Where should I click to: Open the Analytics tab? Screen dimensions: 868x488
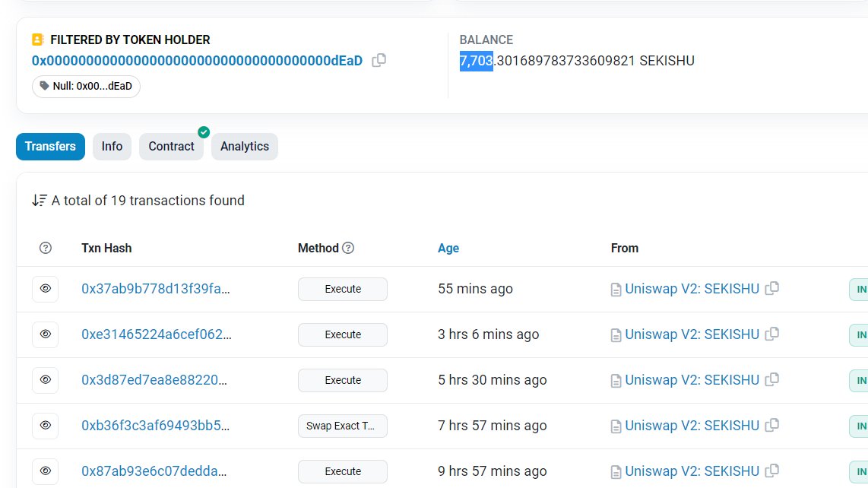click(x=244, y=146)
